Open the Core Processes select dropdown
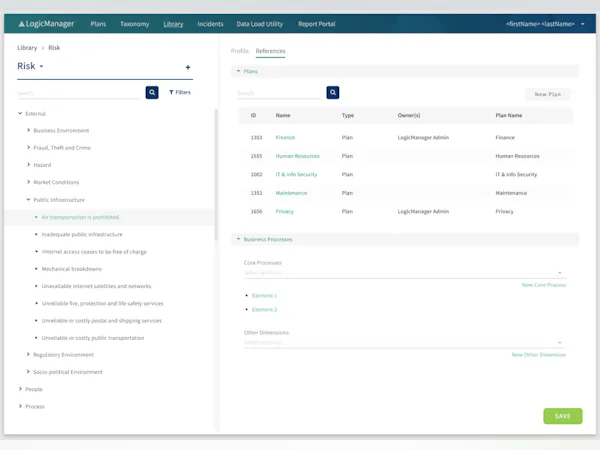Image resolution: width=600 pixels, height=450 pixels. (x=405, y=273)
